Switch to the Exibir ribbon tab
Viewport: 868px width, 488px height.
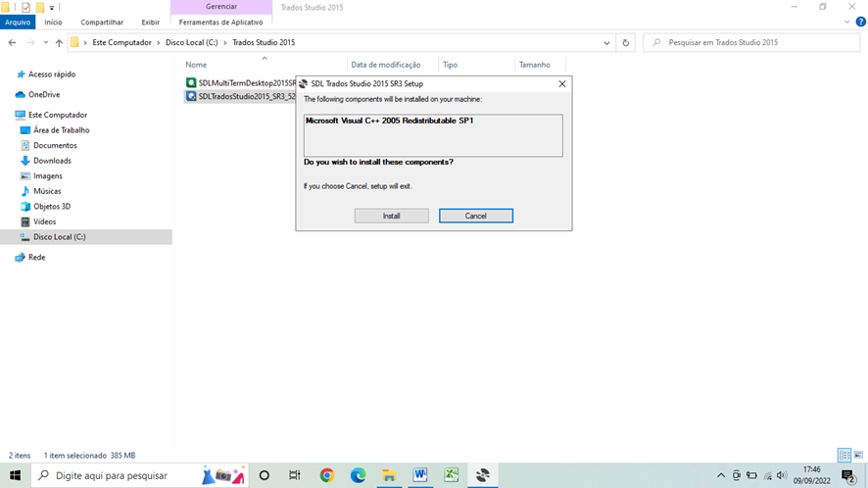[150, 23]
